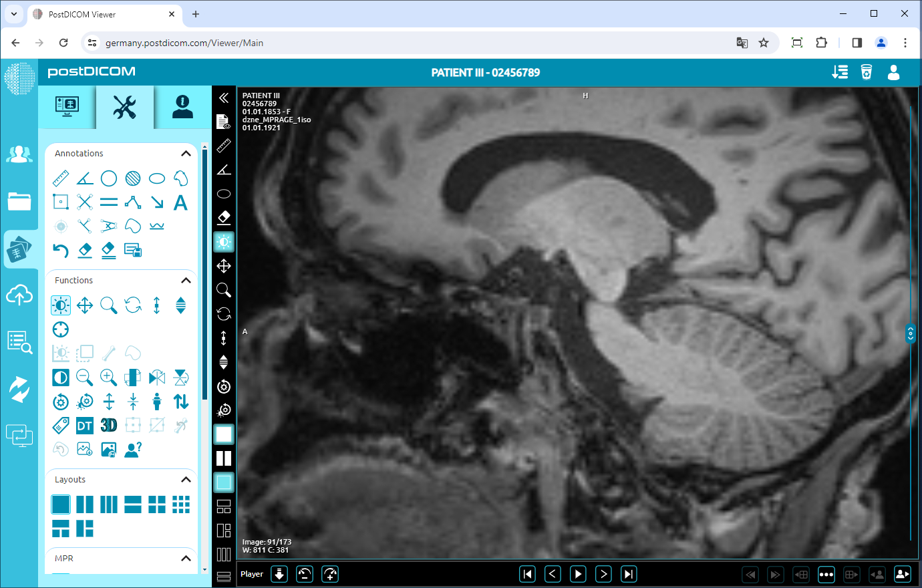Expand the MPR section
The image size is (922, 588).
186,559
